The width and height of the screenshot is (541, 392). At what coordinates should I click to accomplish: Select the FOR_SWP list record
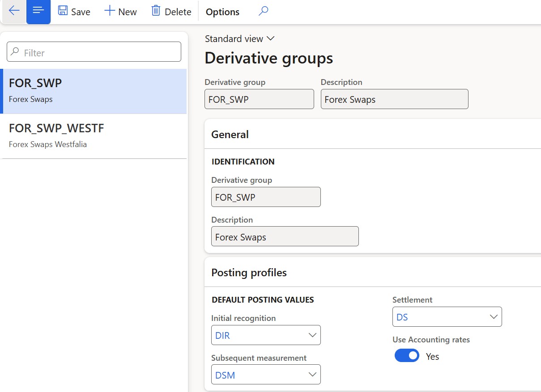(94, 91)
